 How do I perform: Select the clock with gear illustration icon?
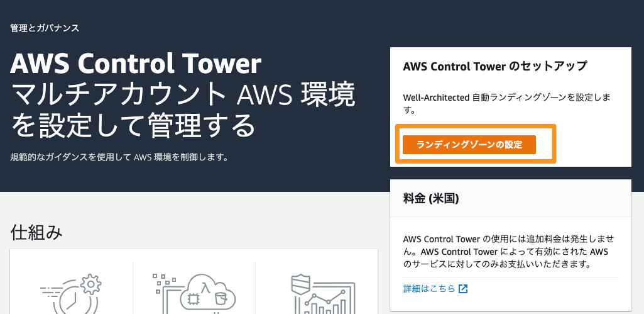coord(70,294)
